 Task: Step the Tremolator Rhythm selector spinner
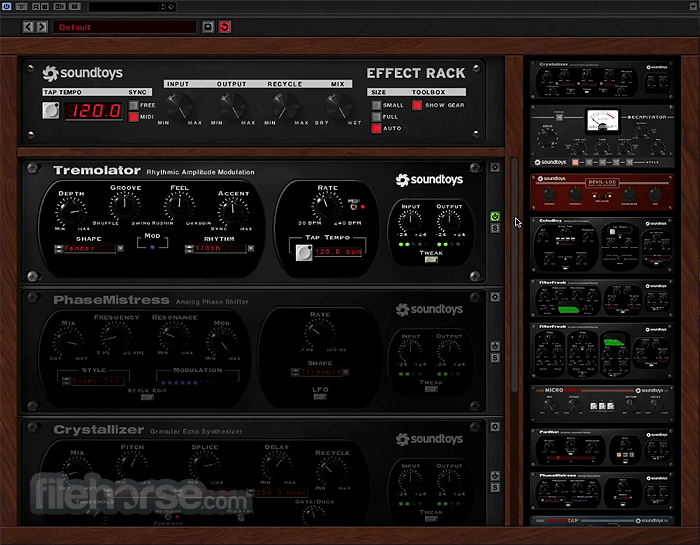189,249
